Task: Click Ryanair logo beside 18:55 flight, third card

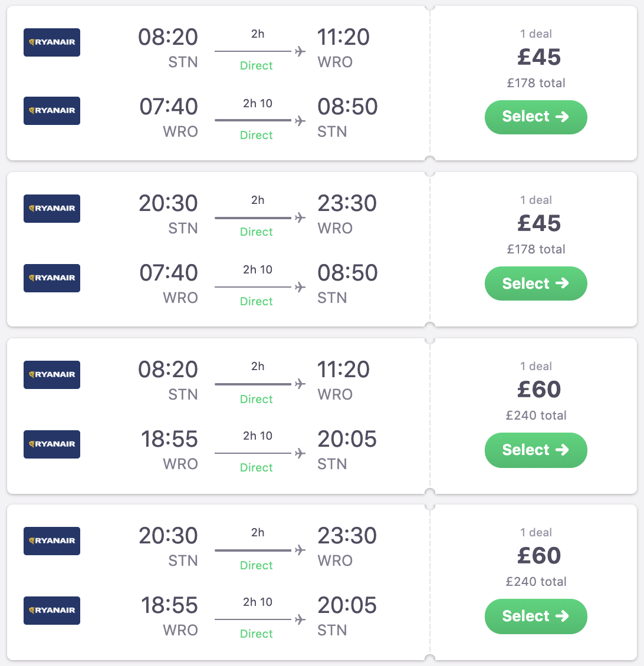Action: [52, 444]
